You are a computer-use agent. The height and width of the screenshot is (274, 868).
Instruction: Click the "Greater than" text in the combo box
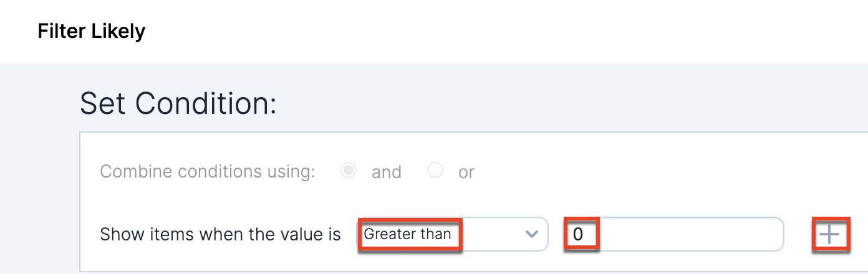click(x=408, y=234)
